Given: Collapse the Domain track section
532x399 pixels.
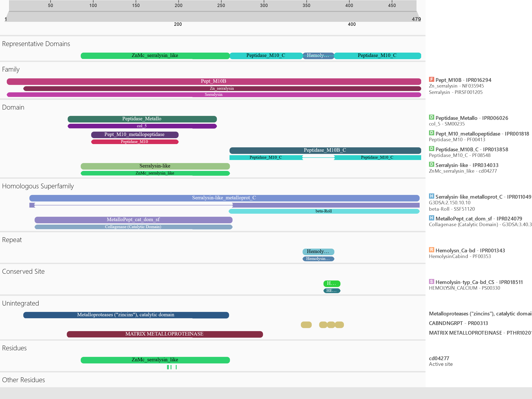Looking at the screenshot, I should coord(13,107).
